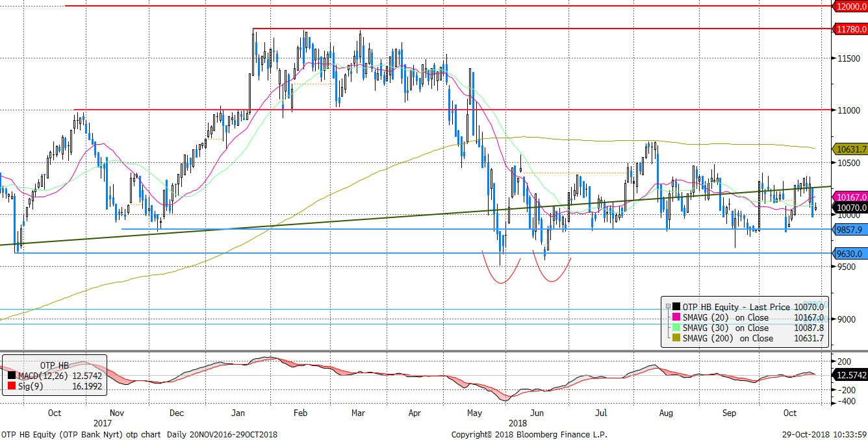Click the olive 10631.7 price axis tag
868x440 pixels.
[x=850, y=149]
